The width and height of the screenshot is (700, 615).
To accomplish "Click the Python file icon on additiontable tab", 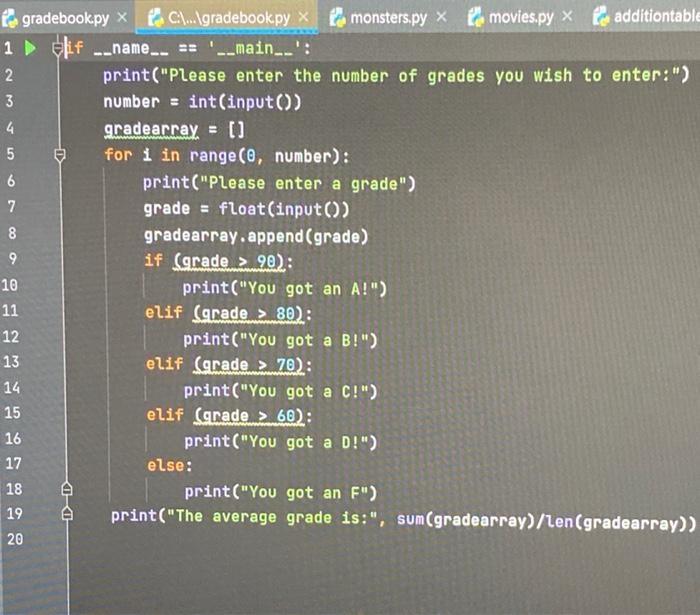I will pos(601,17).
